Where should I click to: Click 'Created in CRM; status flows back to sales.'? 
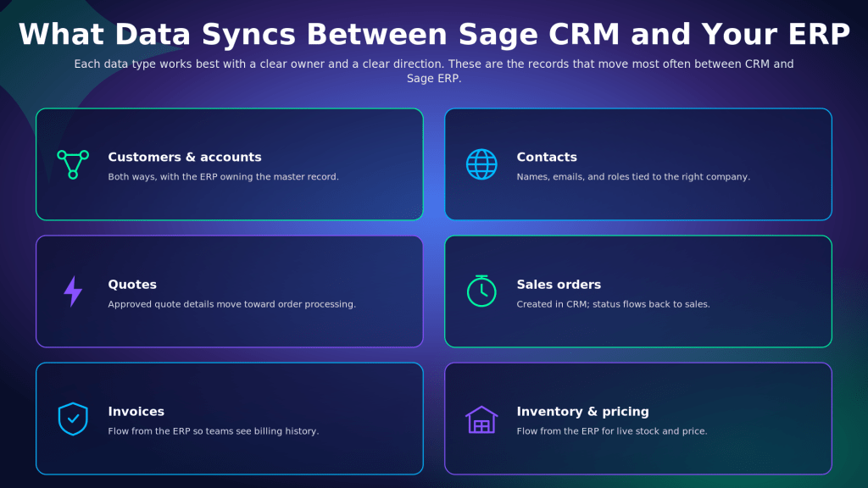pyautogui.click(x=614, y=304)
